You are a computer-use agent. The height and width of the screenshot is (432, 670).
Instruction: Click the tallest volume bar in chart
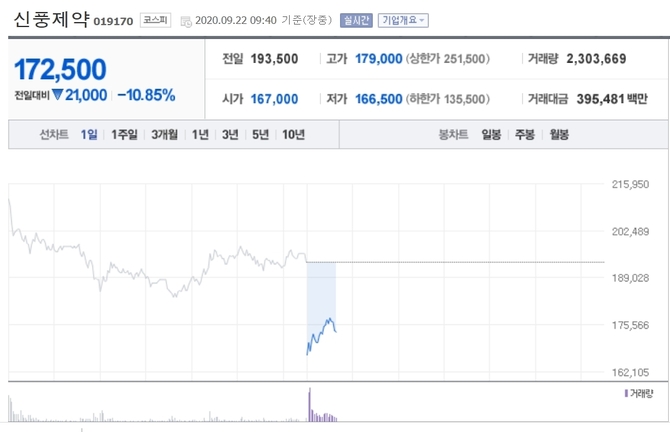click(309, 402)
